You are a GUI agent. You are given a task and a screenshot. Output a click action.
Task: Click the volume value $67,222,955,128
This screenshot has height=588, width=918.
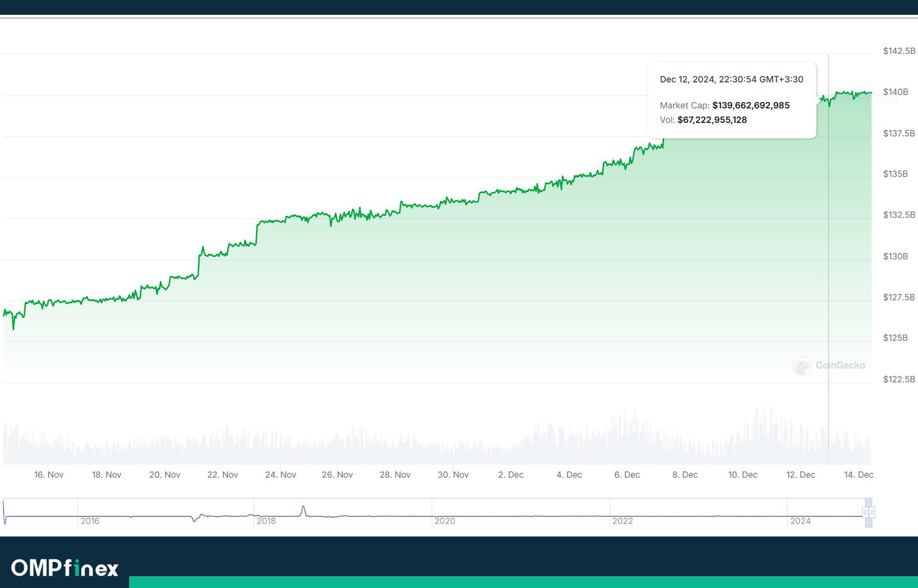click(x=712, y=120)
